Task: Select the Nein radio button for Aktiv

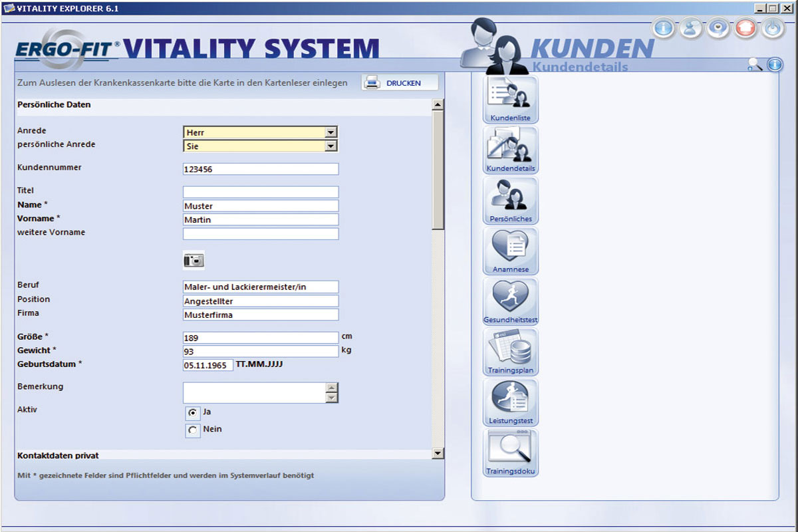Action: (x=193, y=430)
